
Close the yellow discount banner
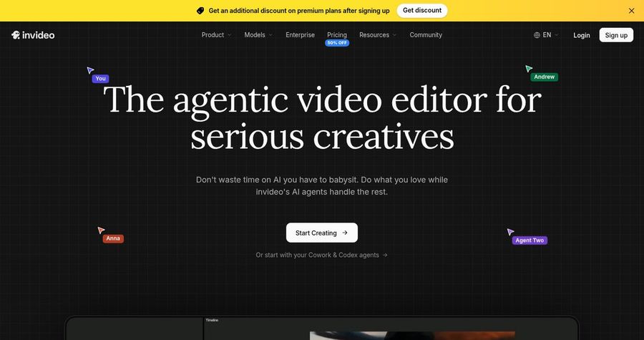pos(631,11)
